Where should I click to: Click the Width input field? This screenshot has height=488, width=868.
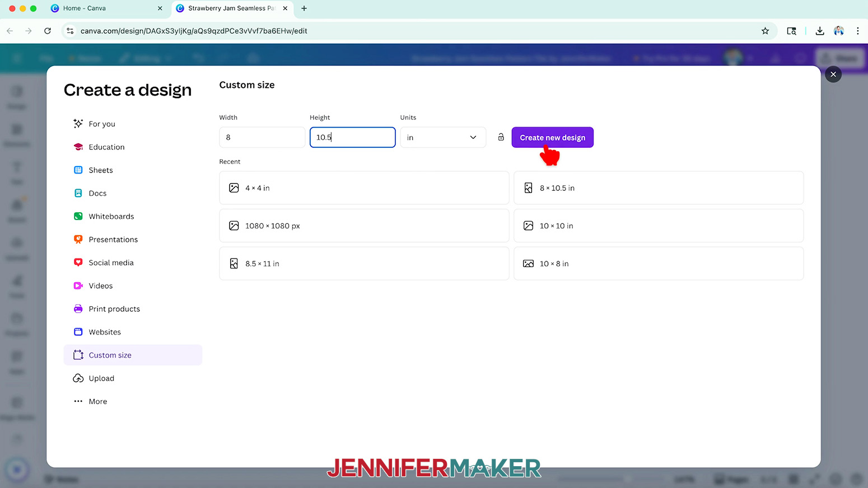click(262, 137)
